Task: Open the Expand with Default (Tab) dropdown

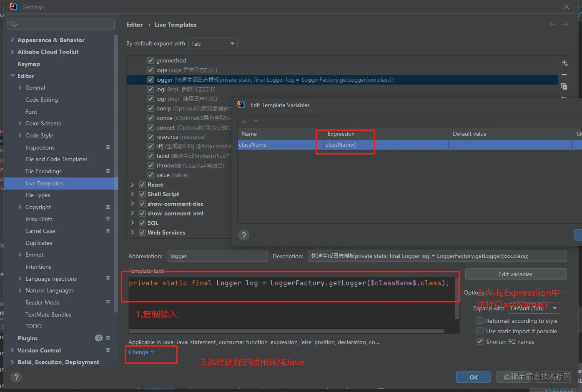Action: pyautogui.click(x=534, y=308)
